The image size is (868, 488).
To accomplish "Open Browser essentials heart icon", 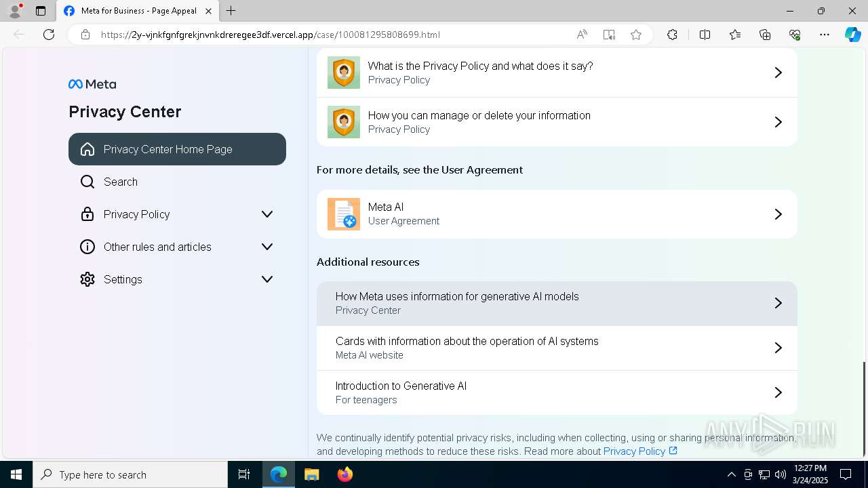I will click(795, 35).
